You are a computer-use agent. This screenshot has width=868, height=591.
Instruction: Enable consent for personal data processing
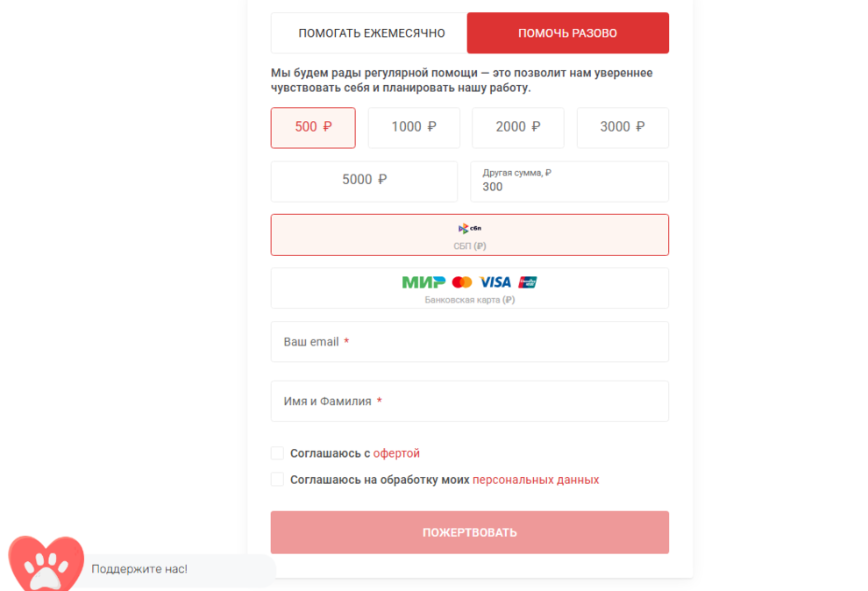277,479
